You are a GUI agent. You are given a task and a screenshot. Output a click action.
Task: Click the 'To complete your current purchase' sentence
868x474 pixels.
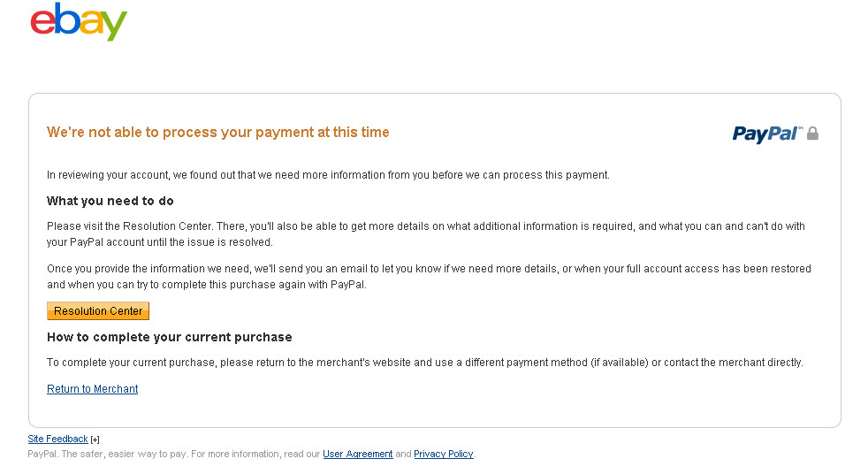click(424, 363)
